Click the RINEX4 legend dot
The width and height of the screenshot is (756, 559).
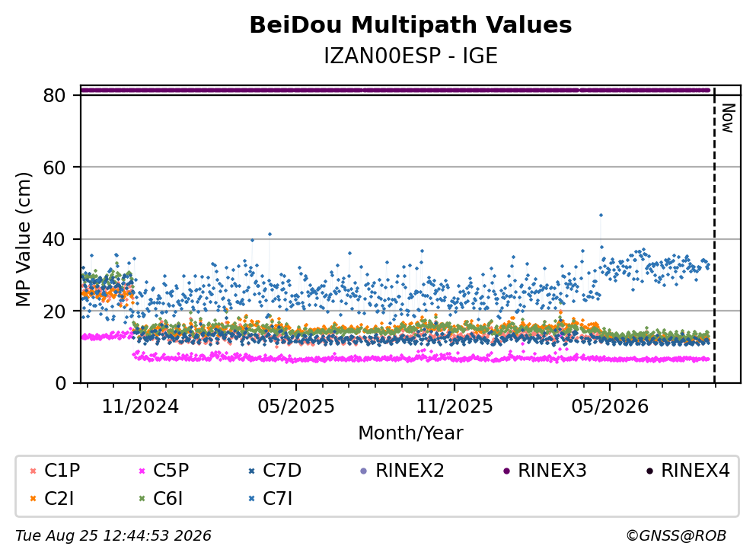click(x=649, y=471)
